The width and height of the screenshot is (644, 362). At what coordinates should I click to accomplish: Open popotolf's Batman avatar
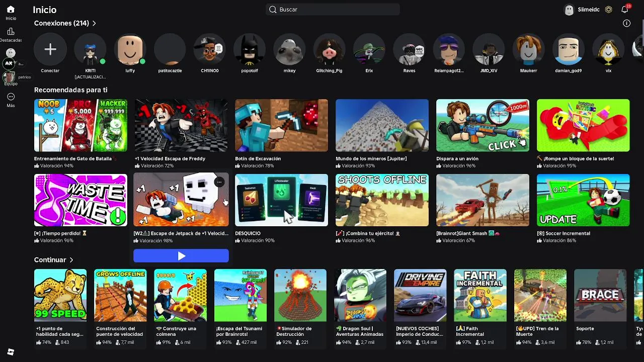250,49
